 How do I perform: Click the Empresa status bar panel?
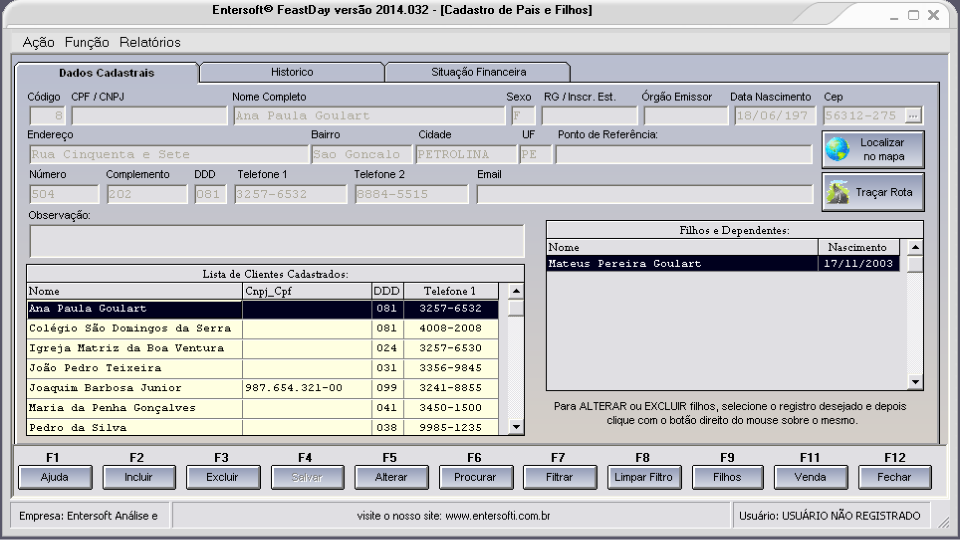(89, 516)
